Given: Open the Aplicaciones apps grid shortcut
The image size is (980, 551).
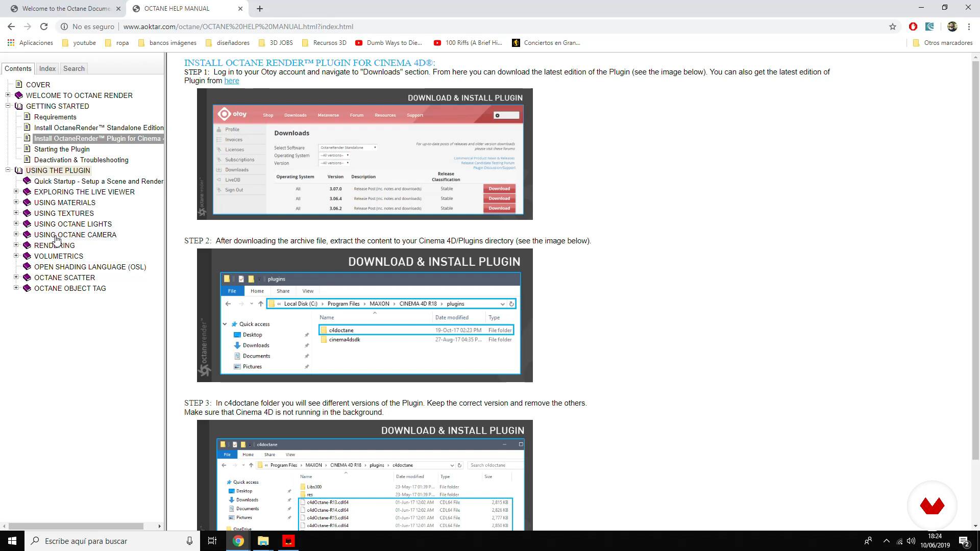Looking at the screenshot, I should [x=30, y=43].
